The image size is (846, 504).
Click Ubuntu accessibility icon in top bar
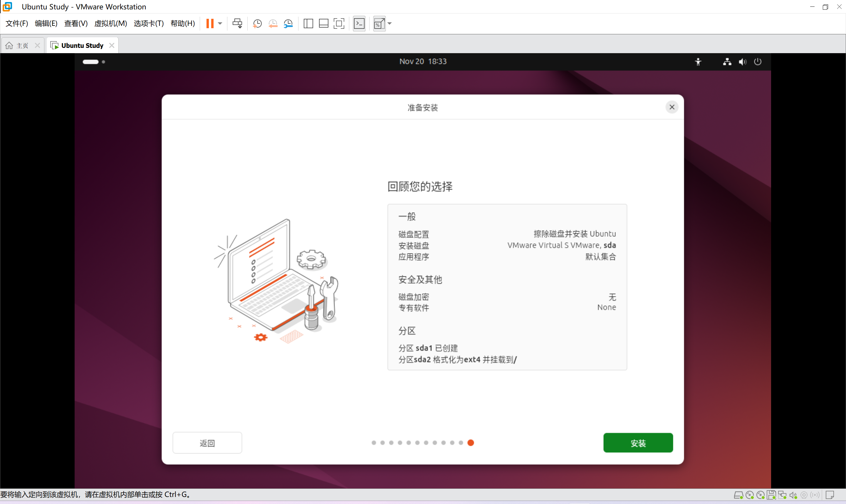[698, 61]
